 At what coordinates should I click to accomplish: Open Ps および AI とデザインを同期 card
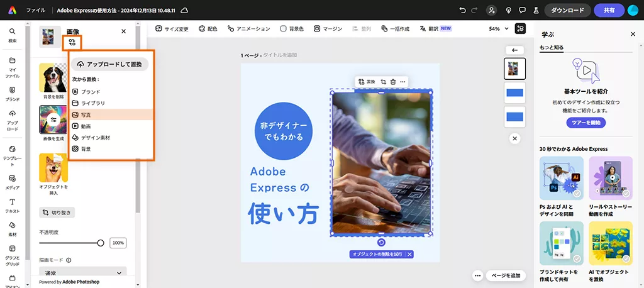tap(562, 187)
